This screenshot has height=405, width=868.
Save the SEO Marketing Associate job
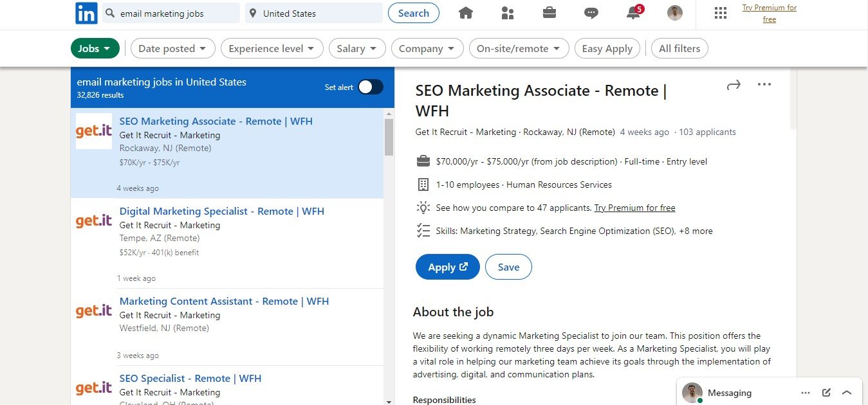(x=508, y=267)
